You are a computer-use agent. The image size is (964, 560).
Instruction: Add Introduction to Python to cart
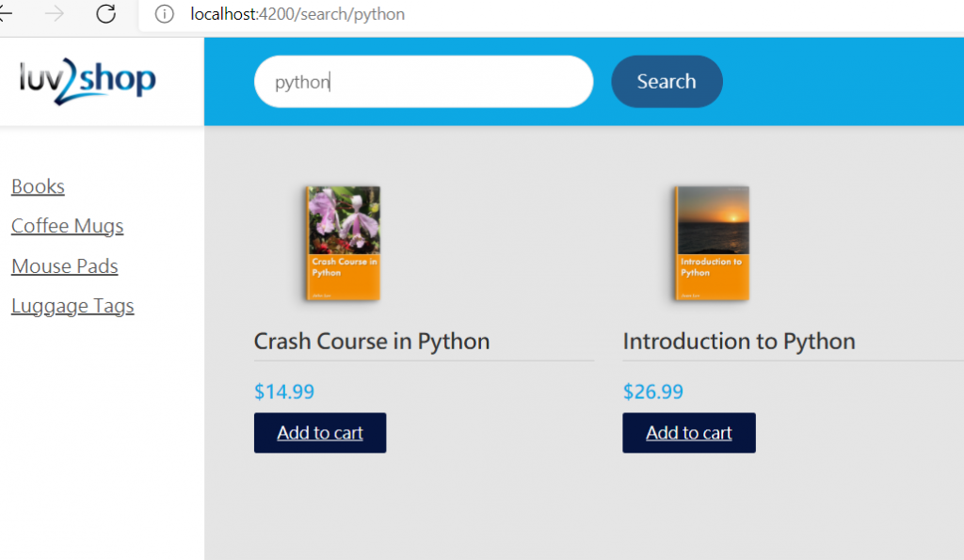coord(689,433)
